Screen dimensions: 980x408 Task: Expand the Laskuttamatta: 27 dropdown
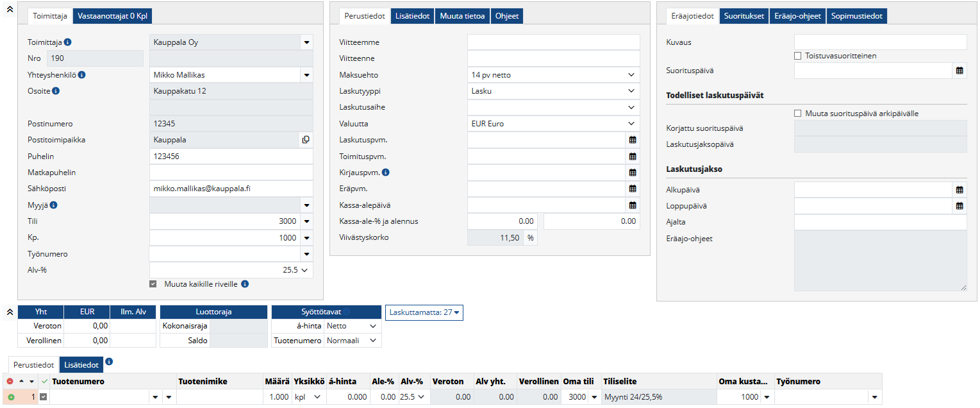pyautogui.click(x=424, y=312)
